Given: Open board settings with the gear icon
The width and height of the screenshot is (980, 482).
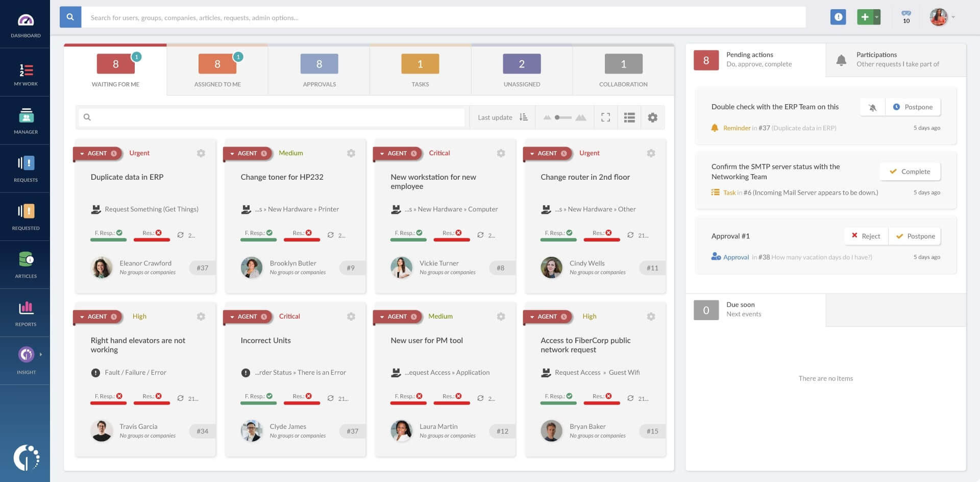Looking at the screenshot, I should (652, 117).
